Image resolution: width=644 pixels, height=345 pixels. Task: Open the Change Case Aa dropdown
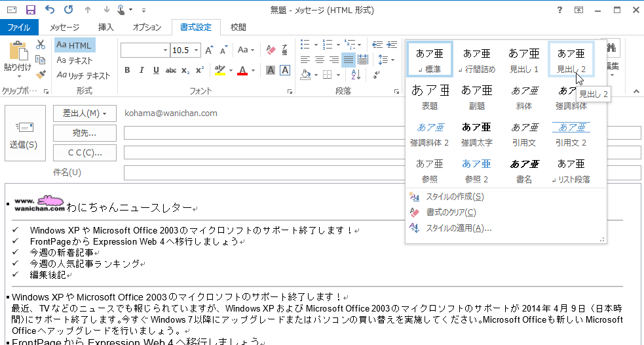[x=246, y=50]
